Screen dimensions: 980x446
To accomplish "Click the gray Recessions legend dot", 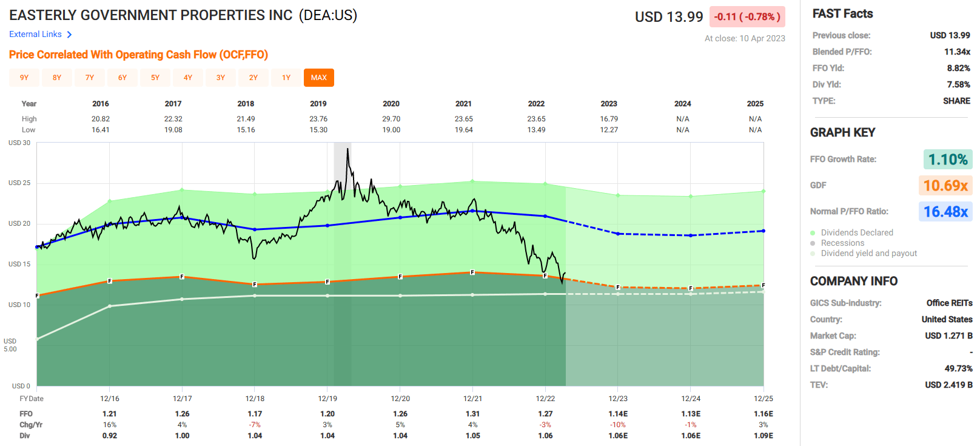I will pyautogui.click(x=813, y=243).
